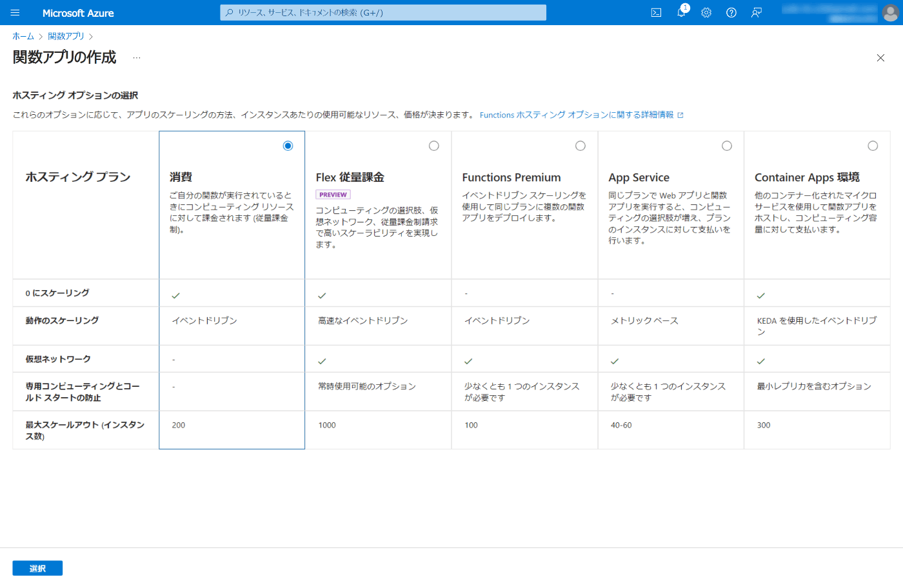Screen dimensions: 903x588
Task: Click Functions Premium 仮想ネットワーク checkmark
Action: (x=468, y=361)
